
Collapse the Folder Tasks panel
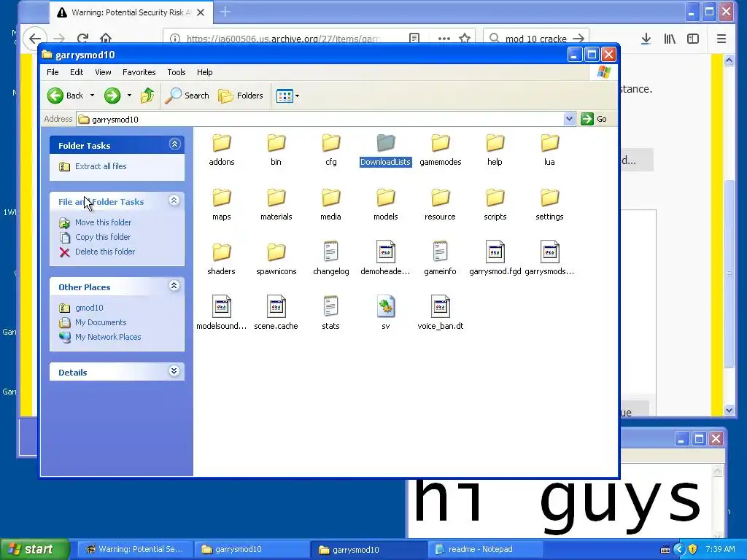coord(175,144)
